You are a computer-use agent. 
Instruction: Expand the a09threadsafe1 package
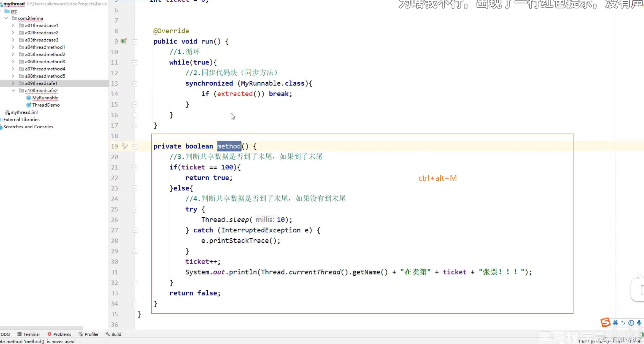tap(13, 83)
